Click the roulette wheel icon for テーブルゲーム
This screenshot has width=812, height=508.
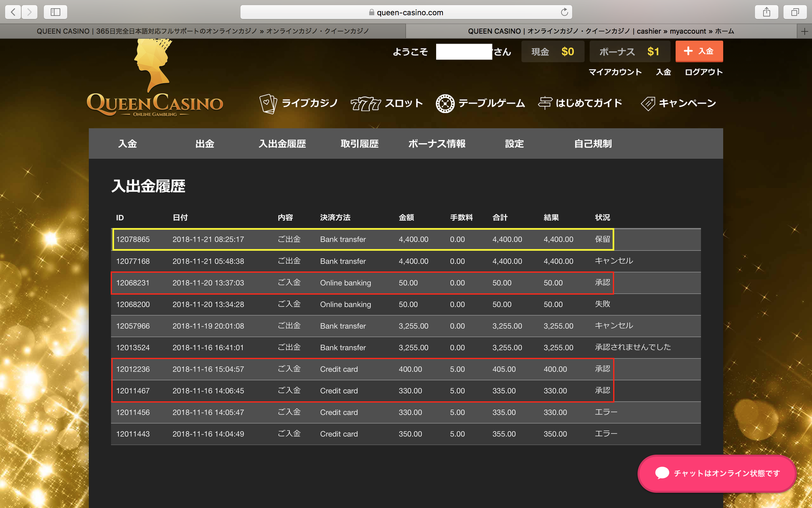tap(445, 104)
